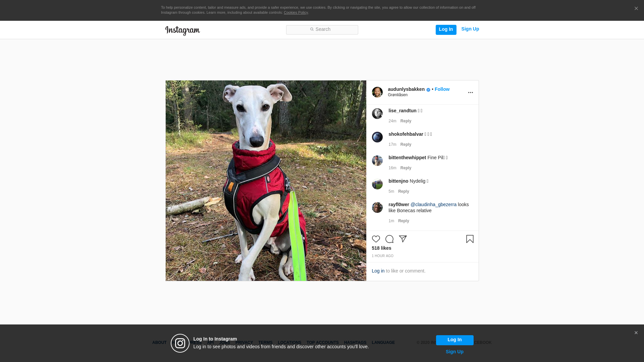Click 16m timestamp on bittenthewhippet comment

pos(392,168)
